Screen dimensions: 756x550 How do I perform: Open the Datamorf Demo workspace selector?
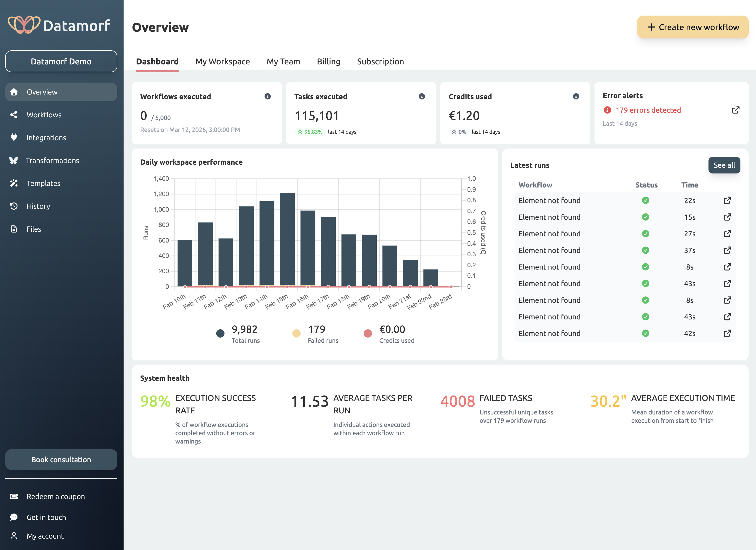[61, 61]
